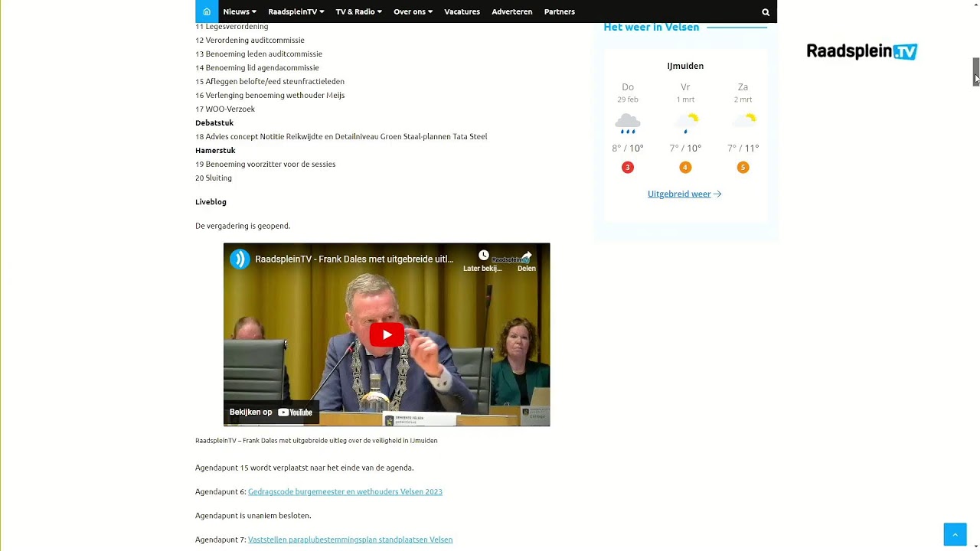Click the red weather warning badge 3

pos(628,168)
